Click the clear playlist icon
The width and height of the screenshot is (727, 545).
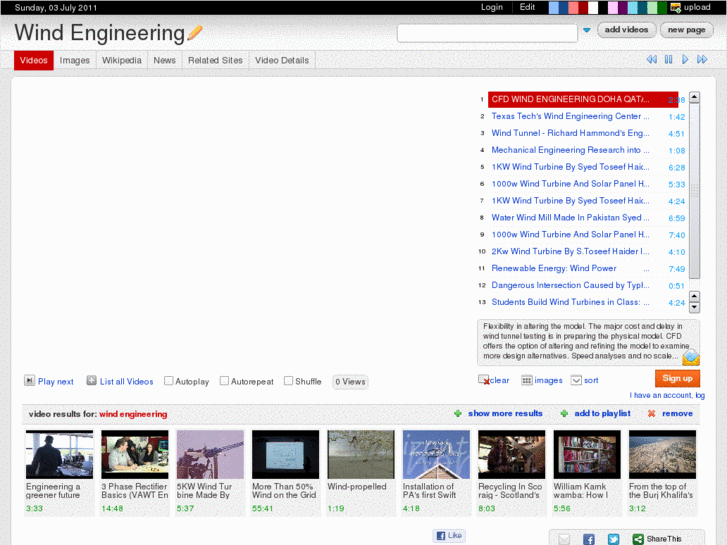[x=484, y=380]
